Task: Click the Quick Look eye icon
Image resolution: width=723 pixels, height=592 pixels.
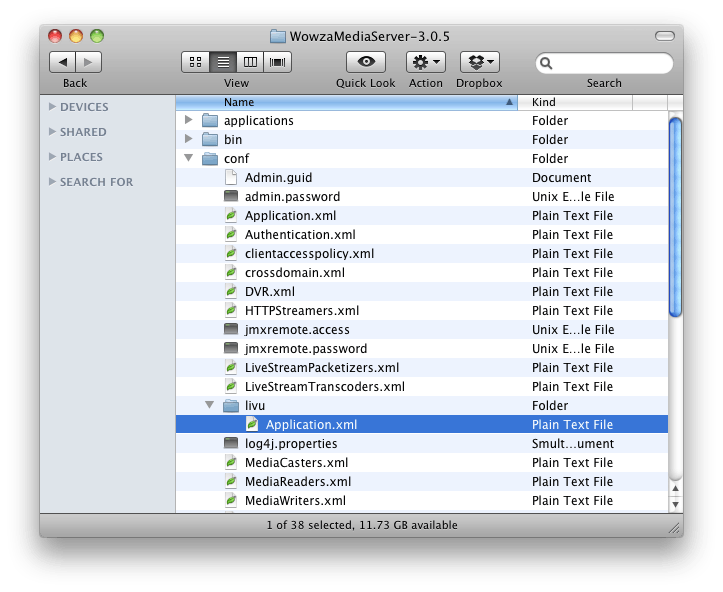Action: click(365, 62)
